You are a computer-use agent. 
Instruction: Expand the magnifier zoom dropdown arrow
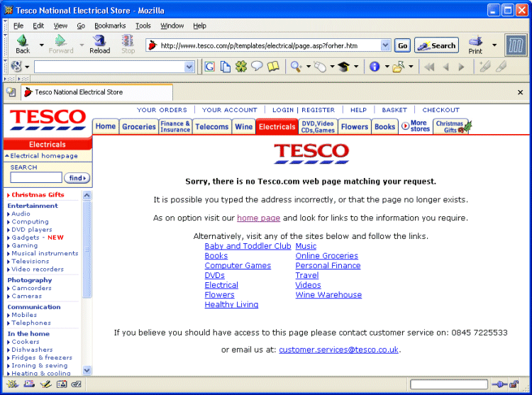pyautogui.click(x=309, y=67)
